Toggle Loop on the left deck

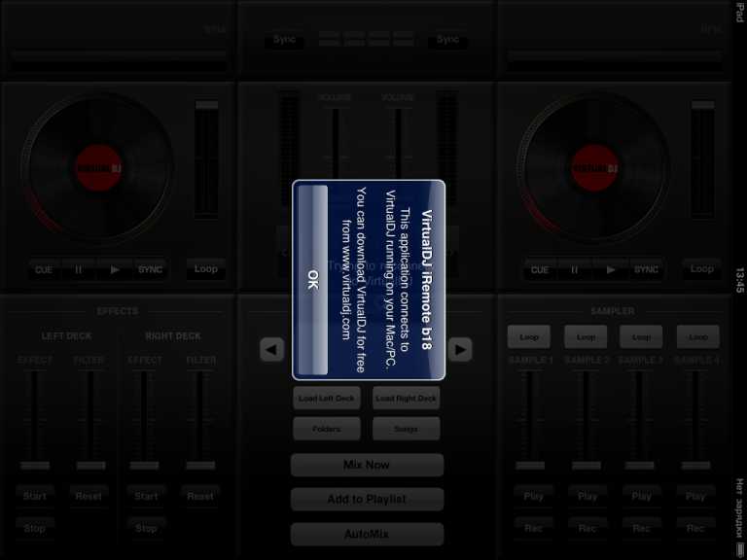pyautogui.click(x=206, y=269)
